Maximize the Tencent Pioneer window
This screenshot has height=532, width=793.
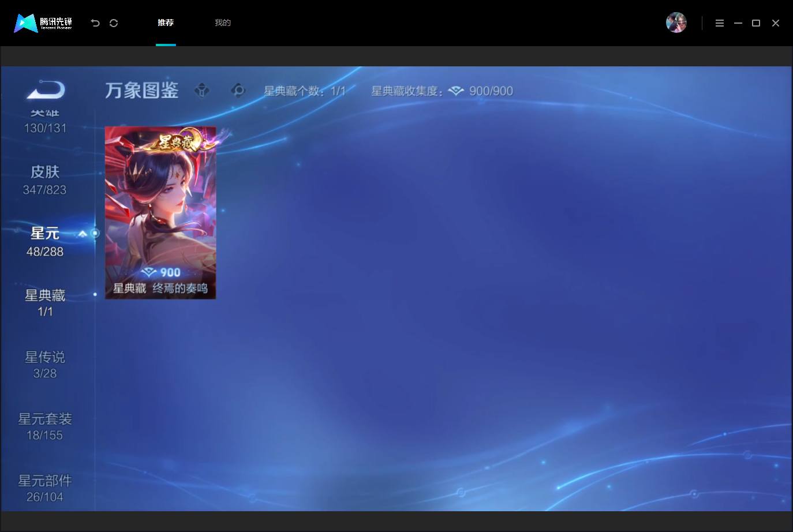tap(756, 23)
